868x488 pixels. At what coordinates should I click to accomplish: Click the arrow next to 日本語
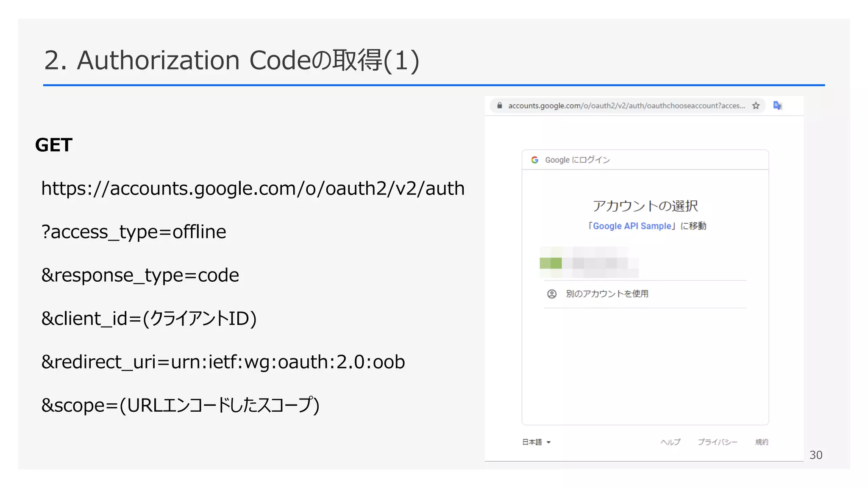(x=548, y=442)
